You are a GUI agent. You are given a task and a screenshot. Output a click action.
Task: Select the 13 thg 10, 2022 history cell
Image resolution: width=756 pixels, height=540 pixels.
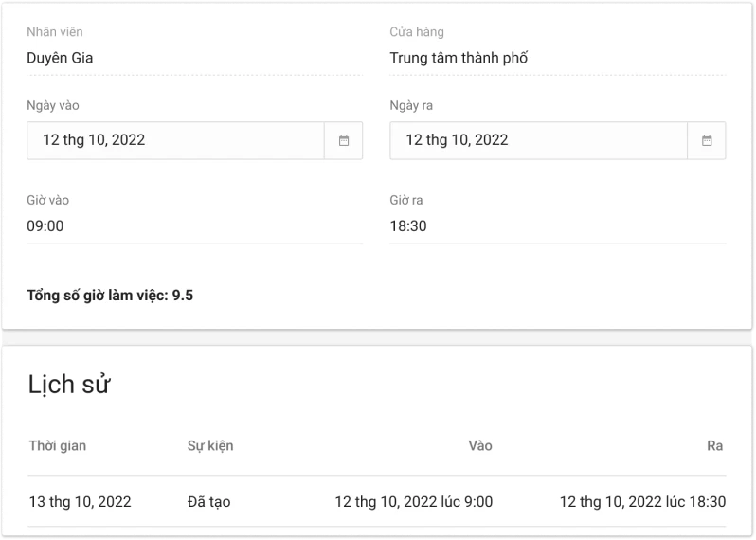[80, 502]
